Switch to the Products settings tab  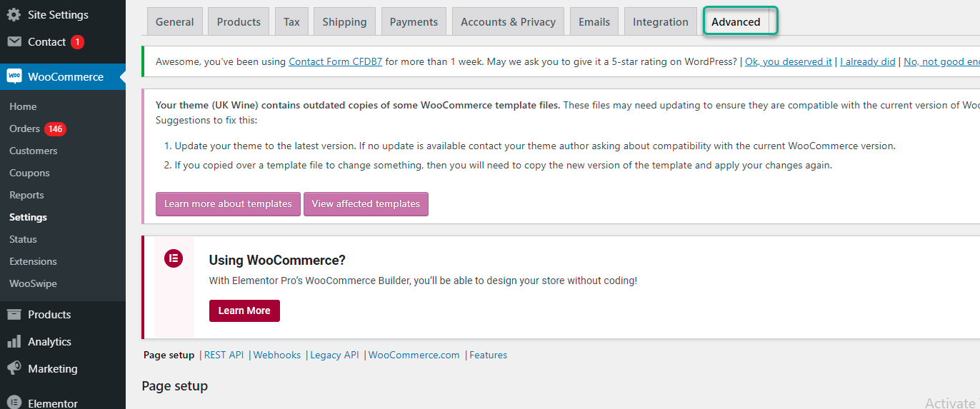(239, 21)
